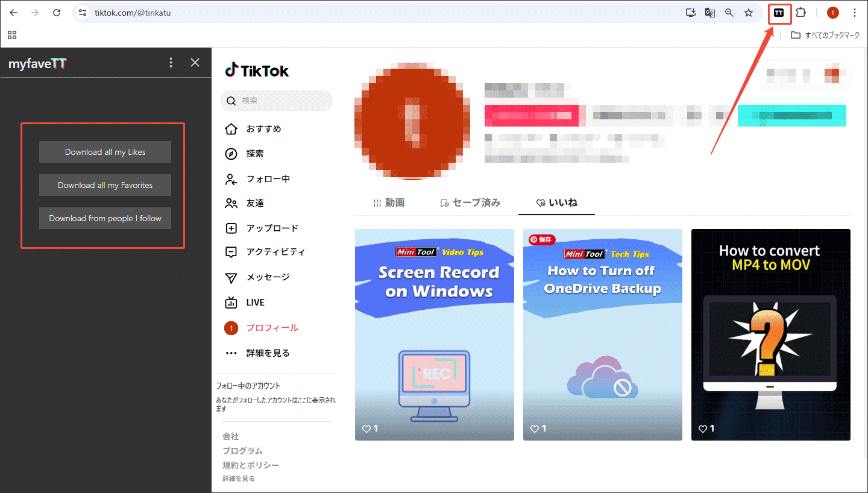Screen dimensions: 868x493
Task: Open the apps grid in bookmarks bar
Action: tap(13, 35)
